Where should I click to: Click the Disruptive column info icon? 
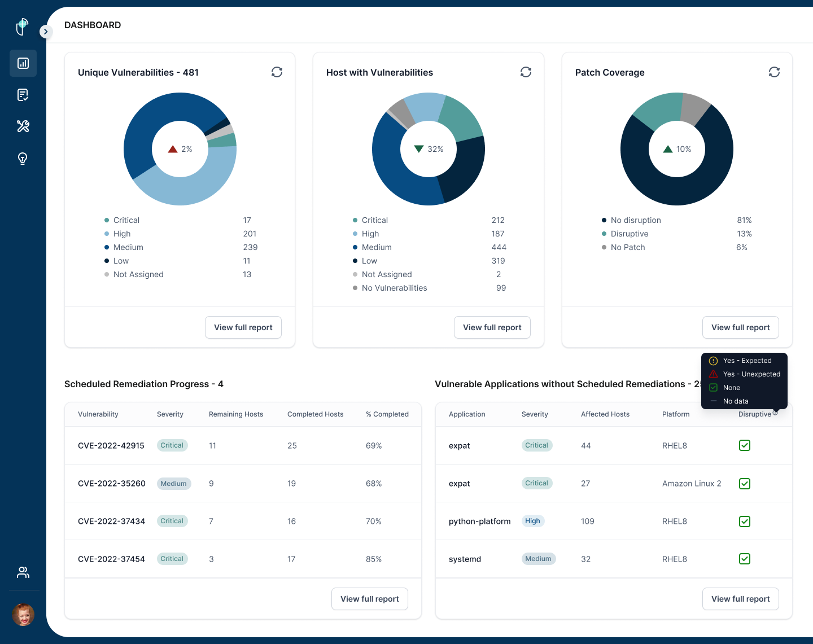point(775,413)
